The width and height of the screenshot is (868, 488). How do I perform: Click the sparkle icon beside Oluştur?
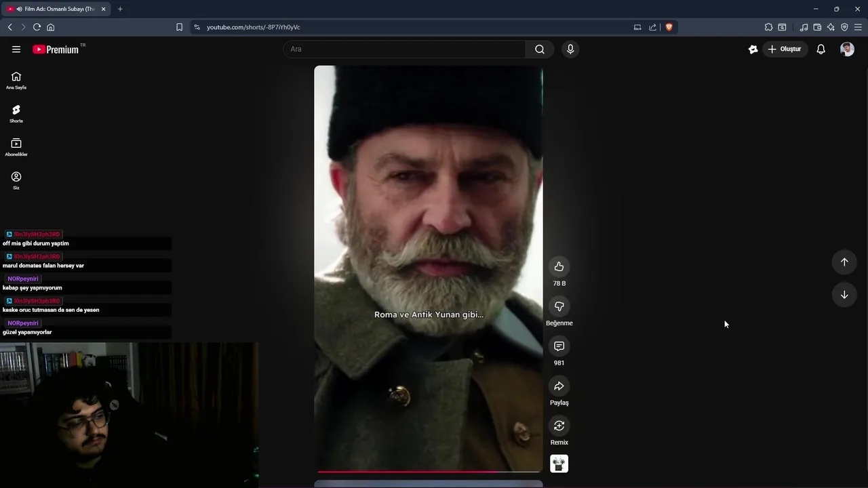(x=753, y=49)
